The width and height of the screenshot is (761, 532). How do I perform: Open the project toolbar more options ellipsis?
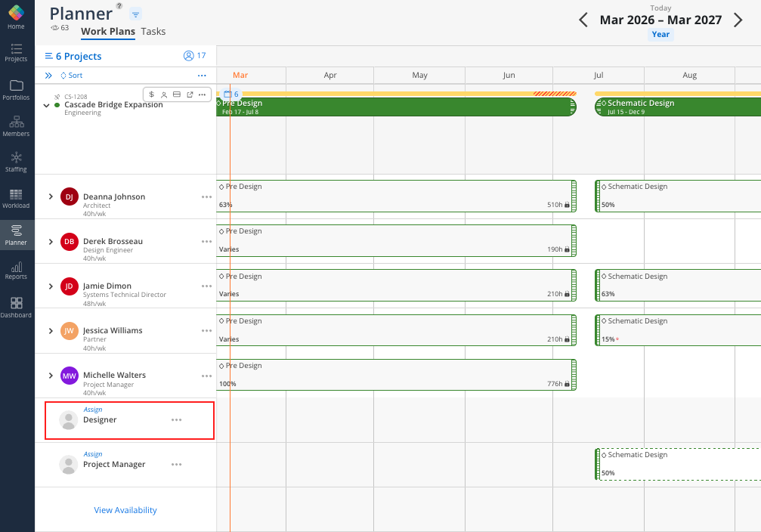click(202, 94)
